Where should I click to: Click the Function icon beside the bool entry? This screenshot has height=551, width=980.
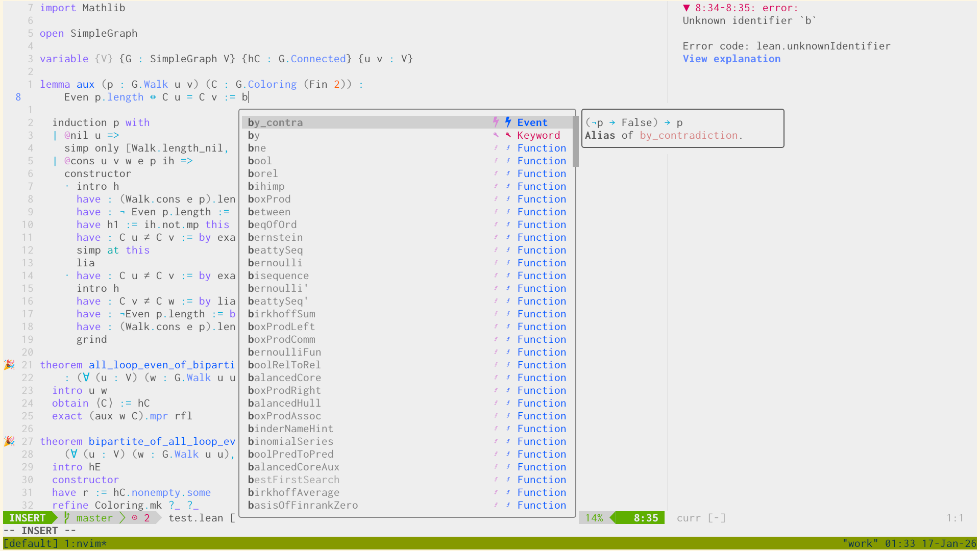point(508,161)
